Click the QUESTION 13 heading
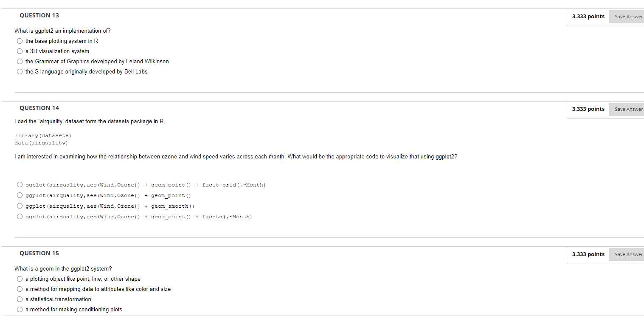 coord(39,15)
